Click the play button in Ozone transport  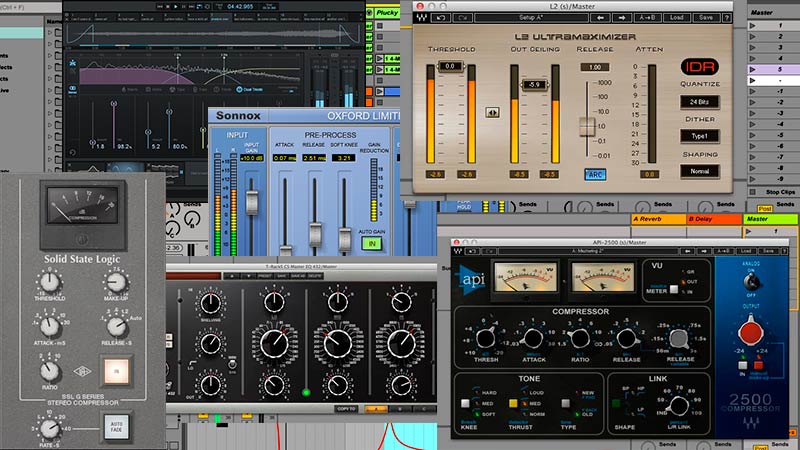click(x=176, y=7)
